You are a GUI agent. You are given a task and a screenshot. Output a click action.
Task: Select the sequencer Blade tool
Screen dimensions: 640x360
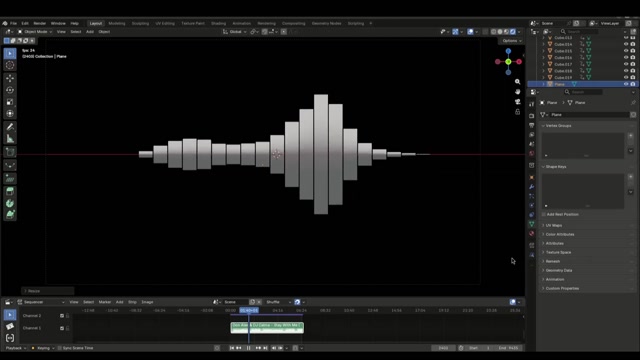pyautogui.click(x=10, y=326)
